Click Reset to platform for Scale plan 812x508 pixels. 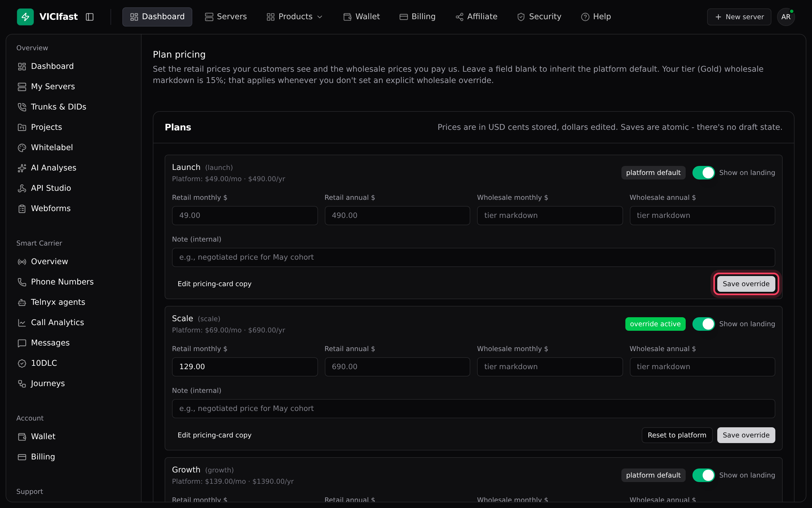tap(677, 435)
